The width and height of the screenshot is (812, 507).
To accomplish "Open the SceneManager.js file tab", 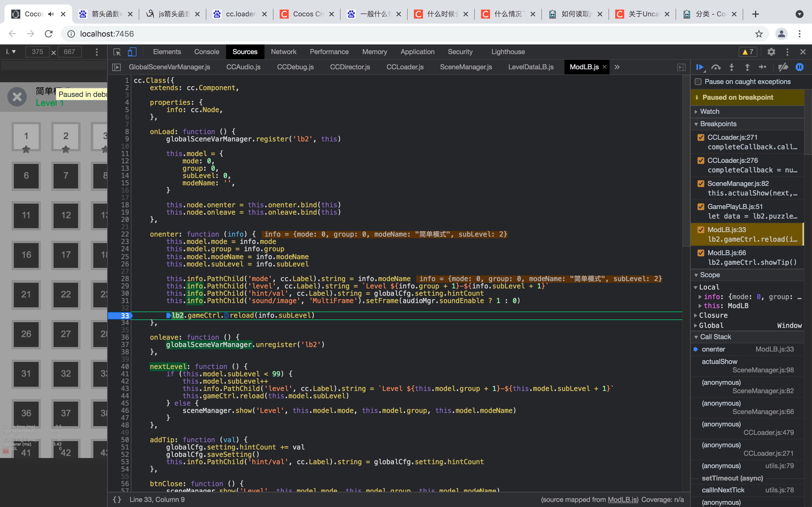I will tap(466, 67).
